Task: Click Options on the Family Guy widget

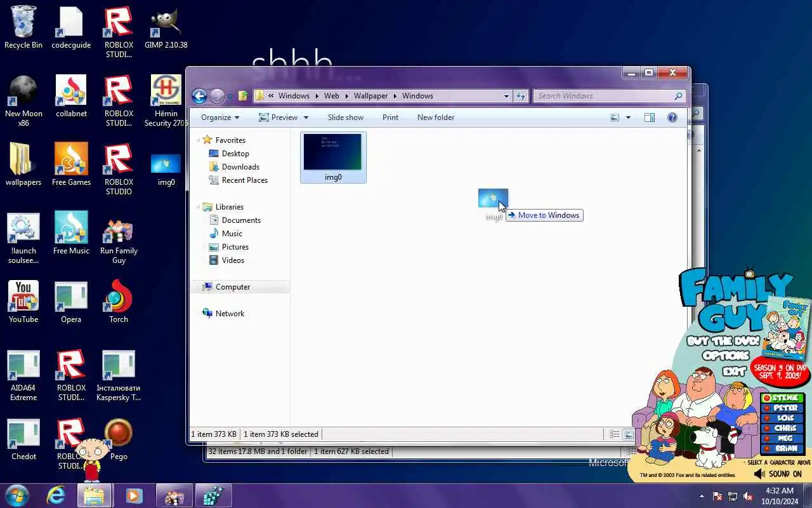Action: click(725, 356)
